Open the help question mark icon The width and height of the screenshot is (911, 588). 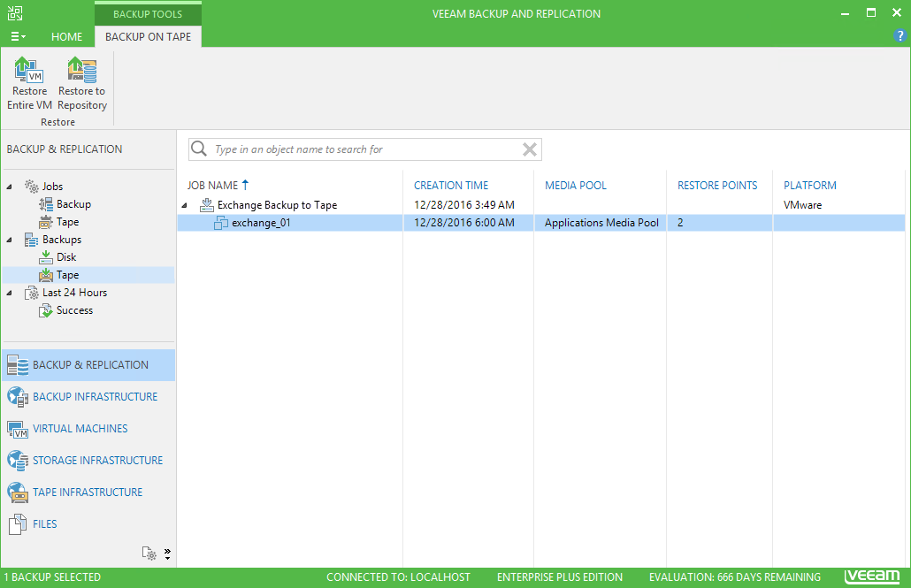(x=900, y=36)
